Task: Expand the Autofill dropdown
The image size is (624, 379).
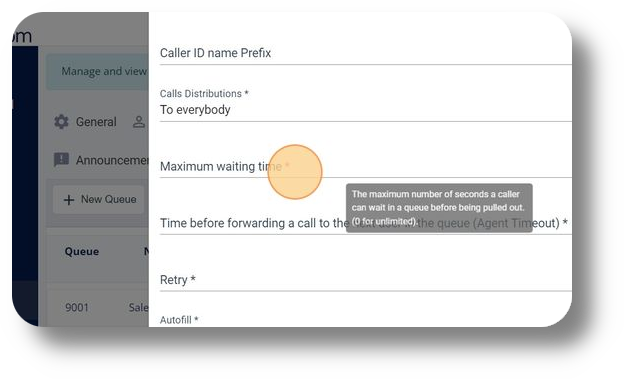Action: point(366,321)
